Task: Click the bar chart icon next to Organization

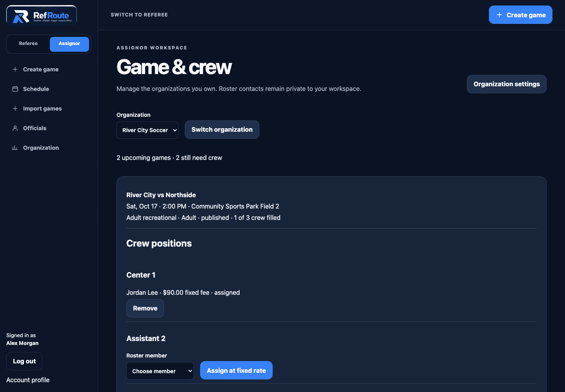Action: tap(15, 148)
